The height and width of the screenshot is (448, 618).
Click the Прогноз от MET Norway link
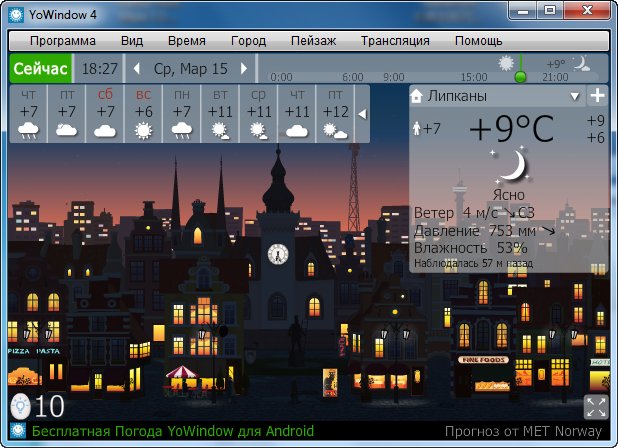[526, 433]
